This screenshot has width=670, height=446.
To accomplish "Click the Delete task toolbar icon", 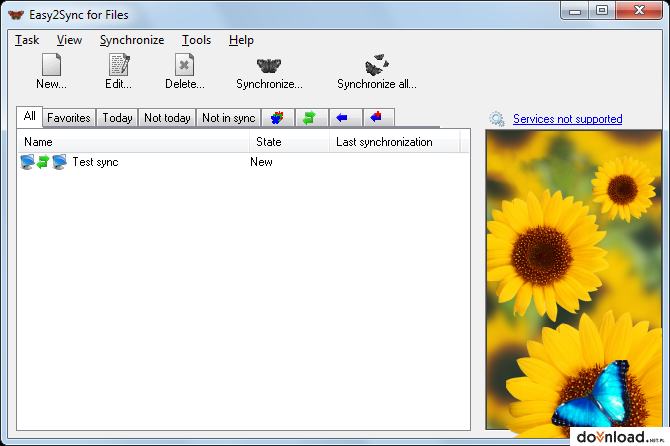I will (x=185, y=65).
